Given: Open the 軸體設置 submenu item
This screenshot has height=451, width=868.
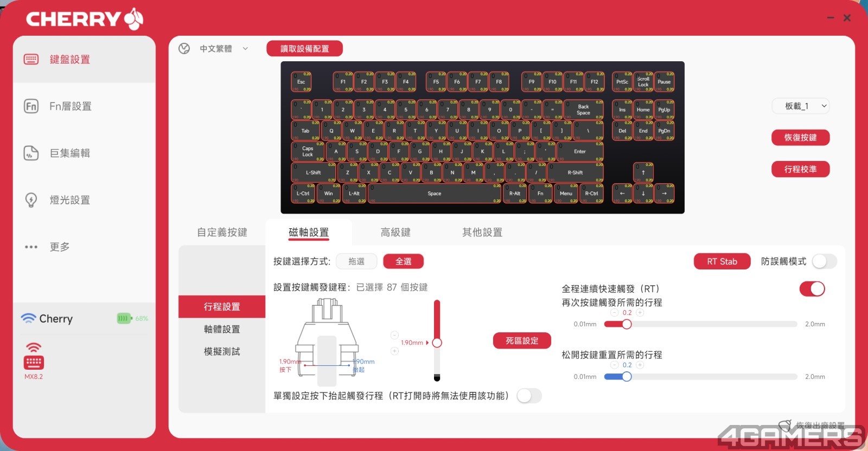Looking at the screenshot, I should (222, 329).
